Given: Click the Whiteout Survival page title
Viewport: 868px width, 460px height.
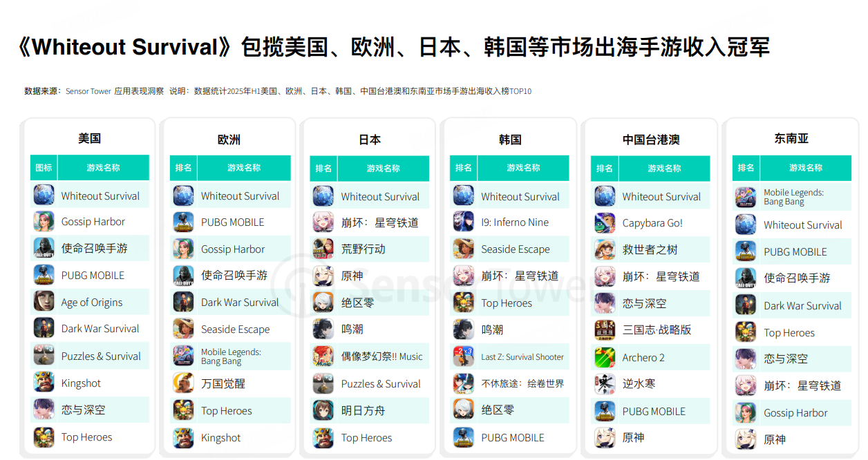Looking at the screenshot, I should tap(393, 47).
